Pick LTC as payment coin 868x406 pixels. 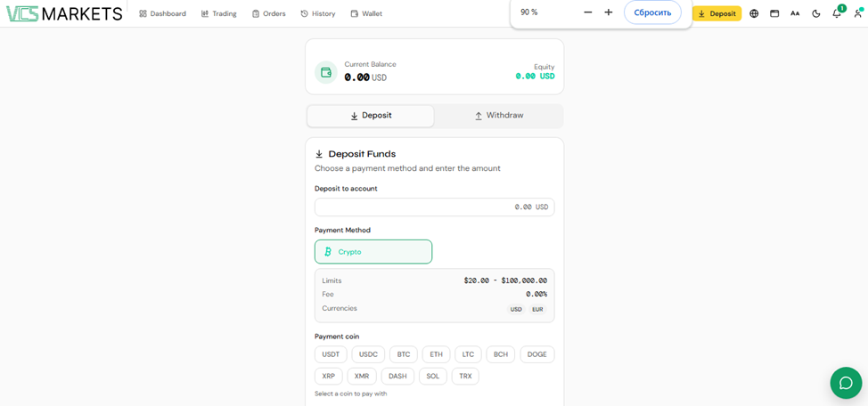click(x=469, y=354)
